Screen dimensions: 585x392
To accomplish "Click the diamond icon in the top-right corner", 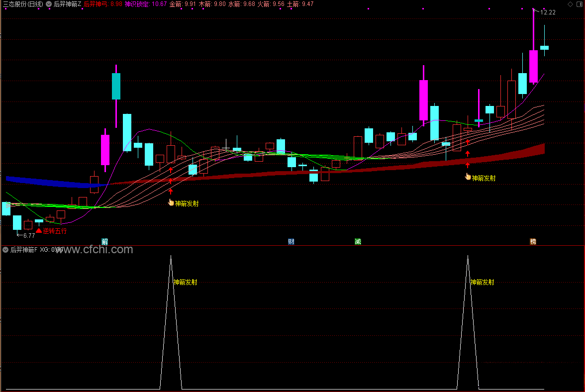I will pos(570,4).
